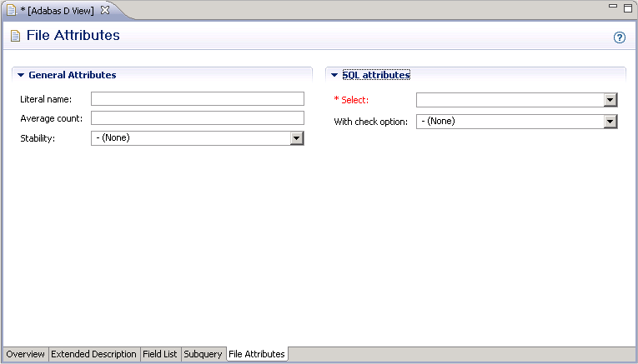638x364 pixels.
Task: Switch to the Subquery tab
Action: [x=203, y=354]
